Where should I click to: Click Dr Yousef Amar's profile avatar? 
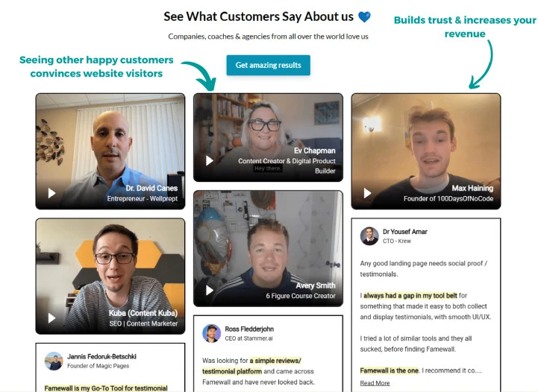click(369, 235)
